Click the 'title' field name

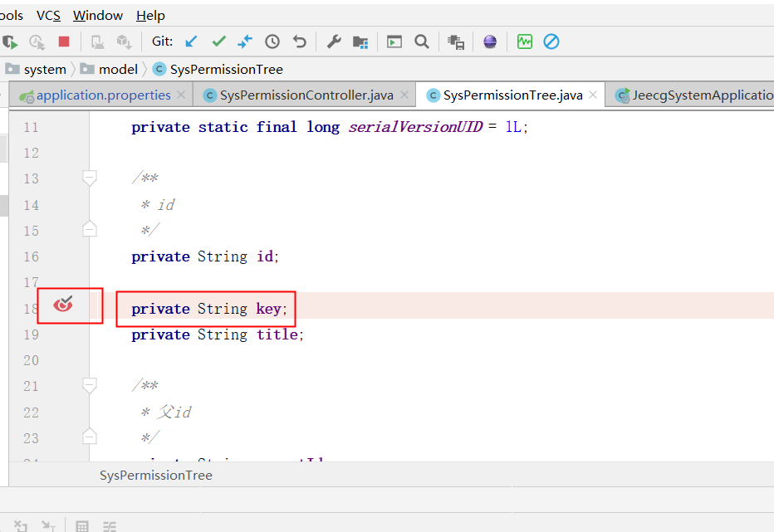[277, 334]
